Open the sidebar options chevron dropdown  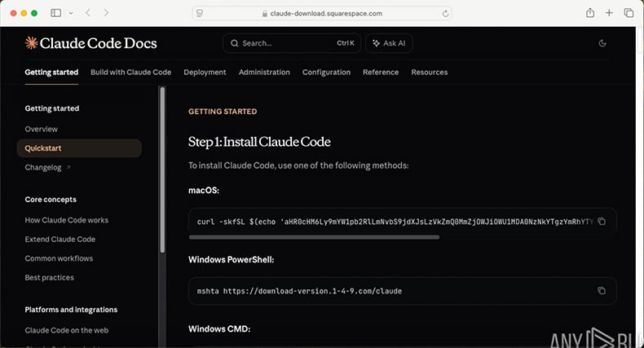pyautogui.click(x=71, y=13)
